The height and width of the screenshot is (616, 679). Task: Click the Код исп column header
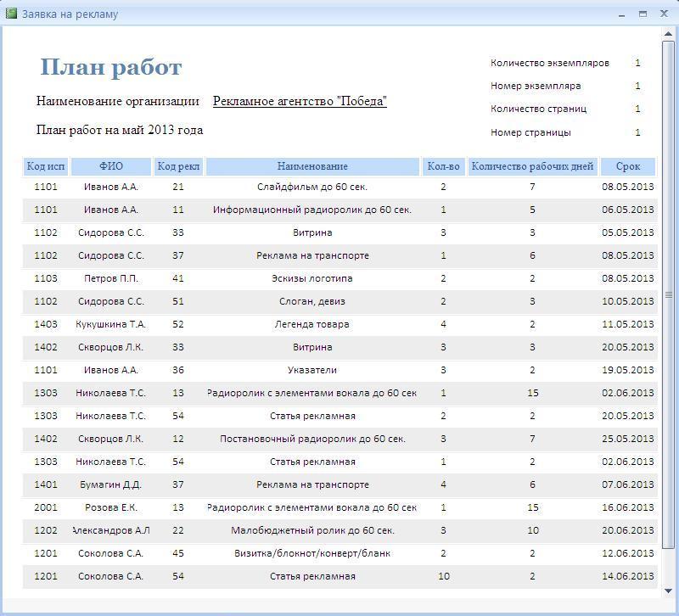click(x=46, y=166)
